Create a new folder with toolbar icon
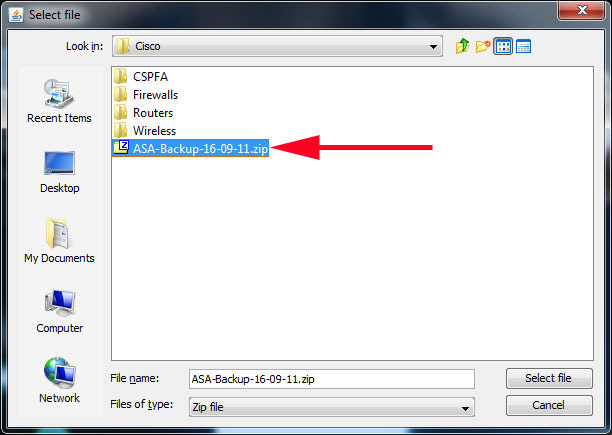This screenshot has height=435, width=612. pos(483,46)
